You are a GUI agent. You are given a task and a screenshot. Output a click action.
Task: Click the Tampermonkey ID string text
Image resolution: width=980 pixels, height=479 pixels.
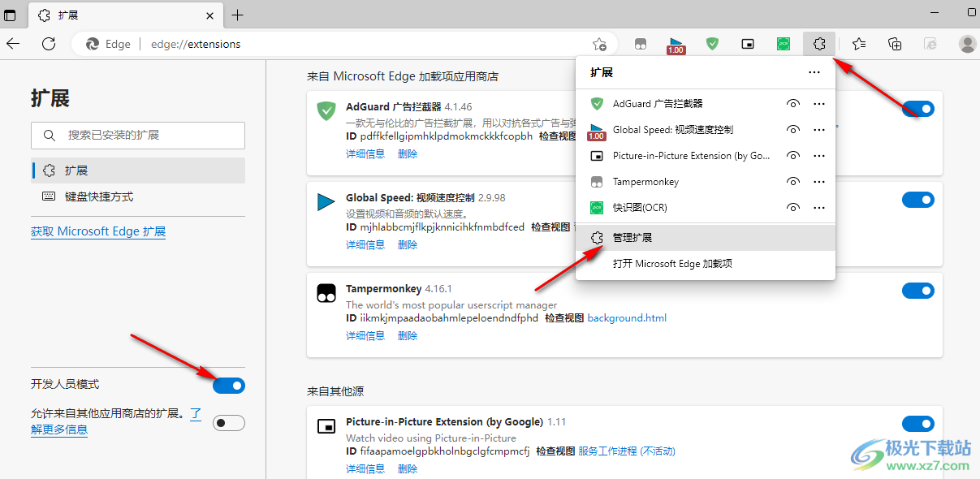coord(449,318)
